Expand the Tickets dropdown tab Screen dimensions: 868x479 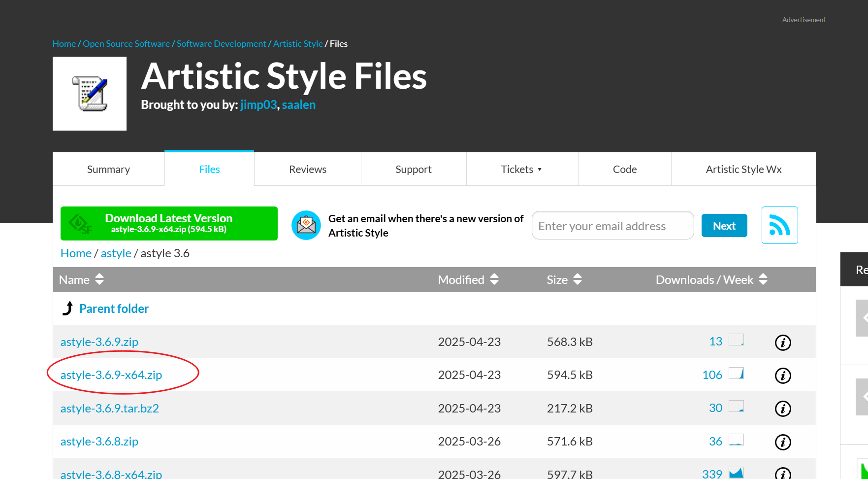(x=522, y=169)
